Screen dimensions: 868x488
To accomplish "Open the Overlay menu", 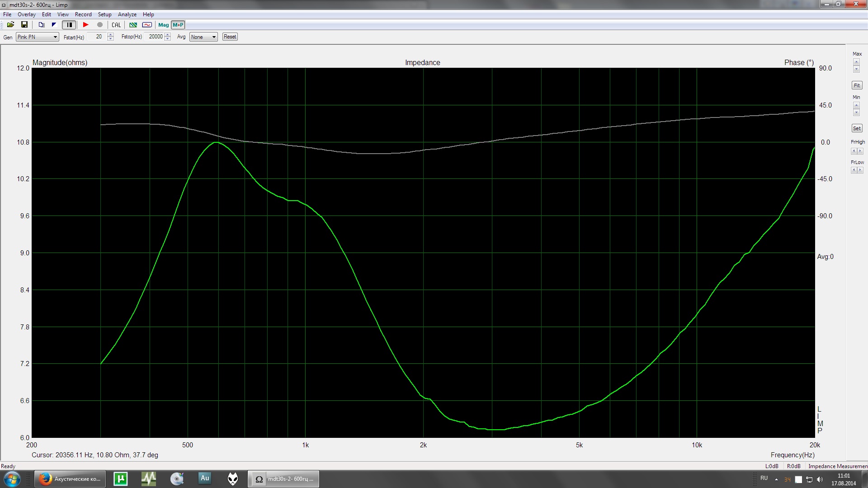I will coord(26,14).
